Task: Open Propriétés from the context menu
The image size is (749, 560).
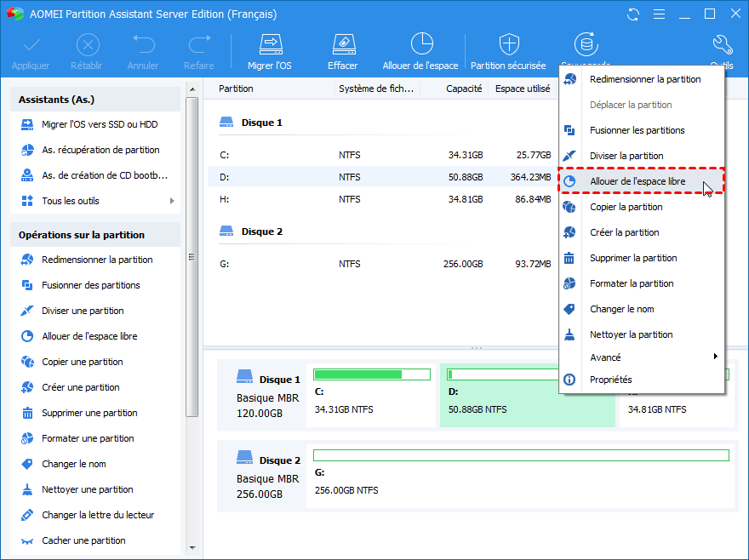Action: 610,380
